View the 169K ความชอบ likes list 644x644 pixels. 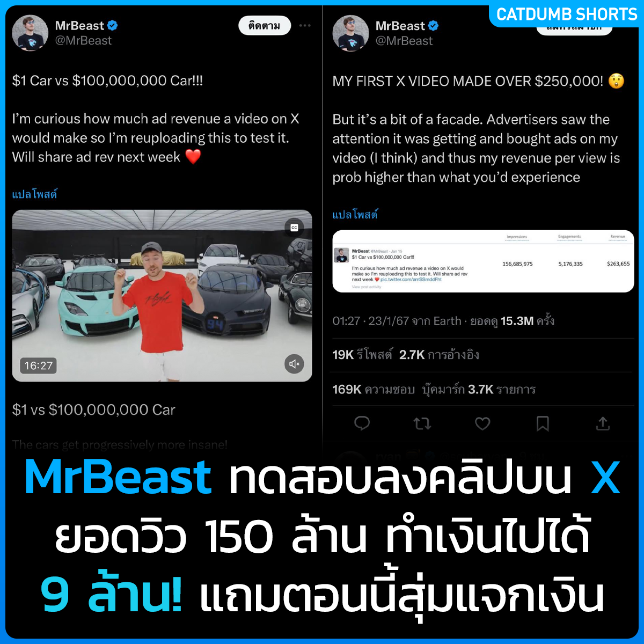pyautogui.click(x=374, y=389)
